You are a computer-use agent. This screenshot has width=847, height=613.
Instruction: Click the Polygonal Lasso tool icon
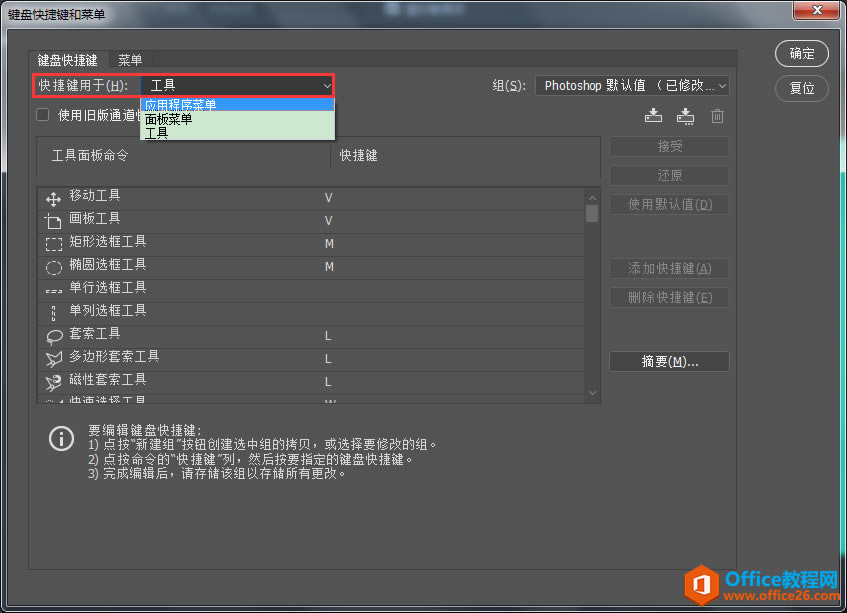[53, 359]
